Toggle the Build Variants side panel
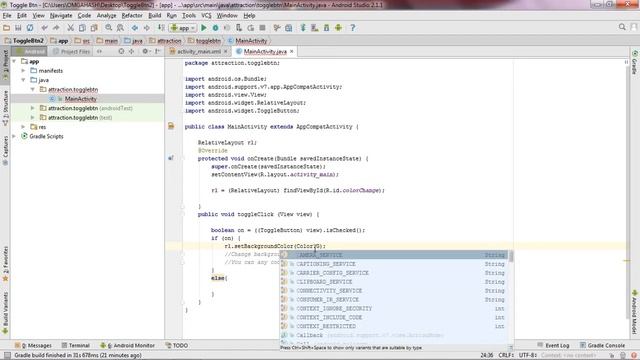640x360 pixels. click(5, 313)
